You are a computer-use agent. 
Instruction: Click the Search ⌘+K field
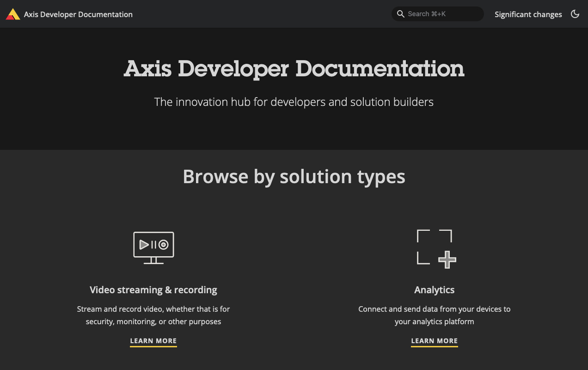pos(437,14)
